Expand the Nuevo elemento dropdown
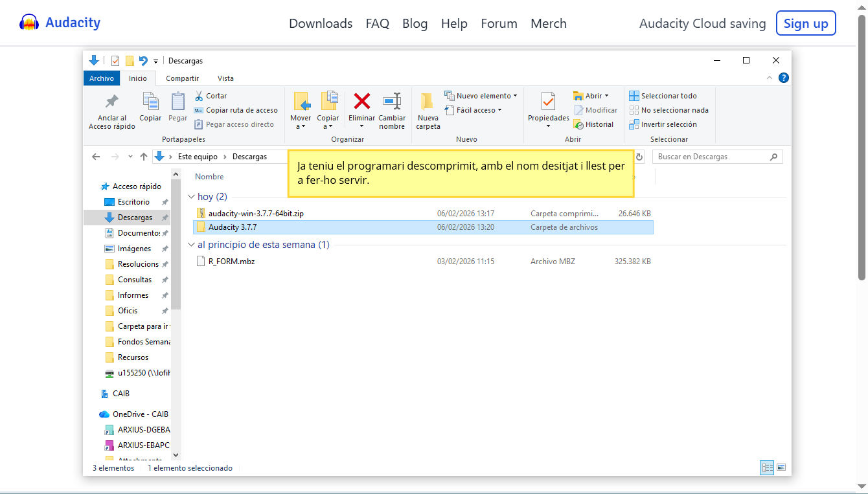This screenshot has height=494, width=868. point(481,96)
